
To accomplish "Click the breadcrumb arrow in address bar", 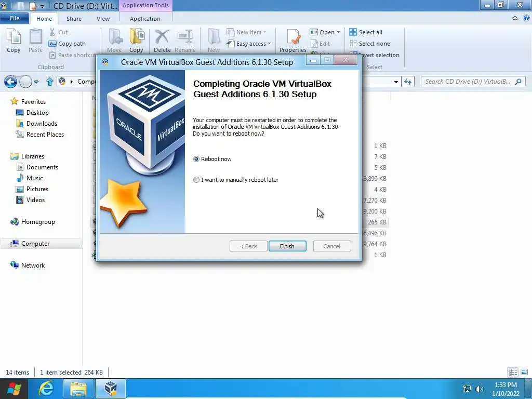I will pyautogui.click(x=72, y=82).
